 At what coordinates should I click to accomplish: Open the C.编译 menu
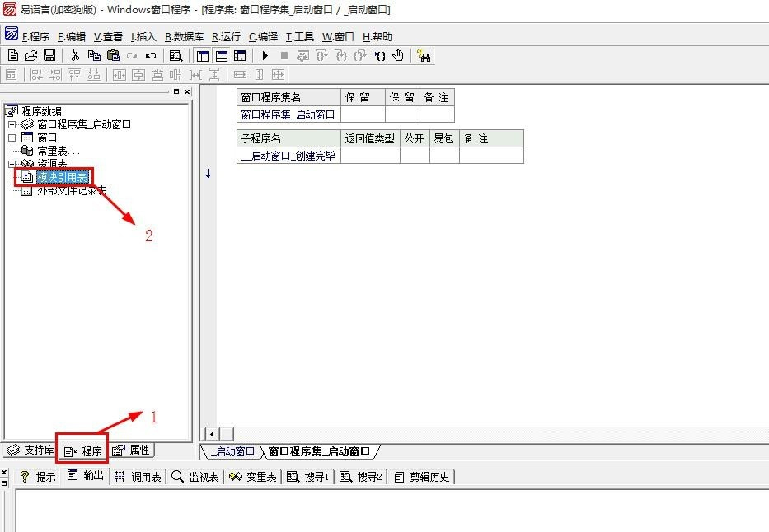[x=264, y=37]
